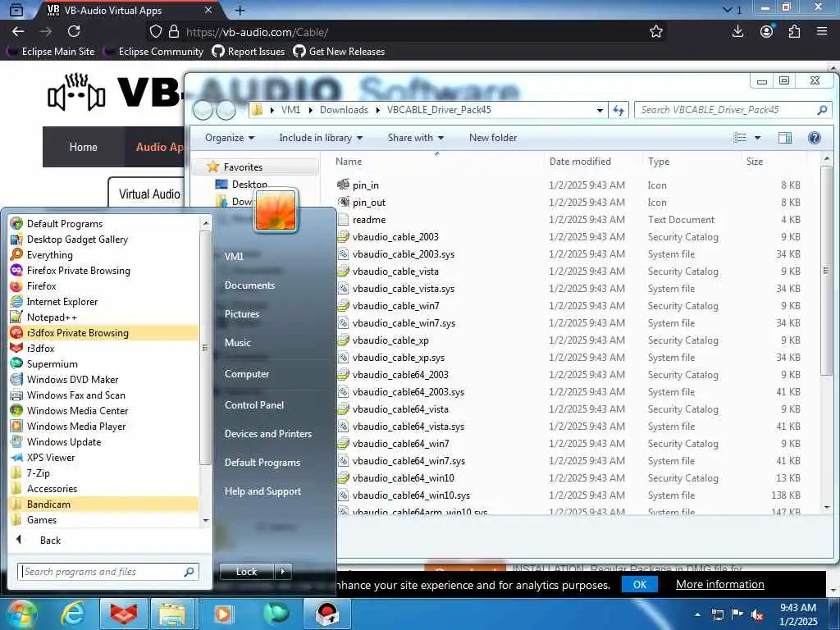Screen dimensions: 840x630
Task: Focus the Search VBCABLE_Driver_Pack45 box
Action: coord(733,110)
